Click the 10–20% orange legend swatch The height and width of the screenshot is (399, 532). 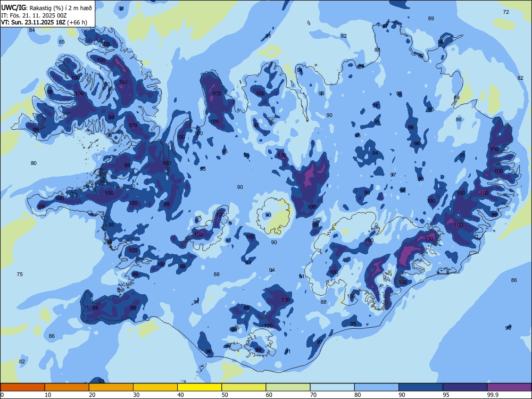click(x=67, y=387)
